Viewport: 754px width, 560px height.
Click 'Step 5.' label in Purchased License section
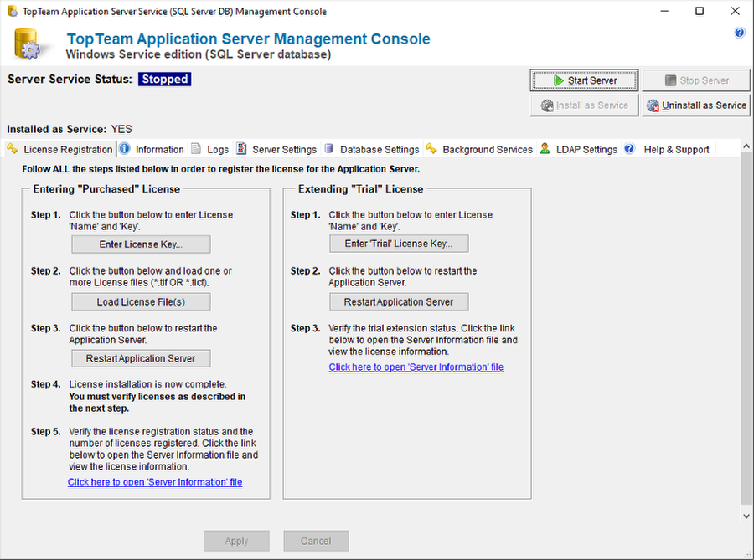pyautogui.click(x=46, y=431)
